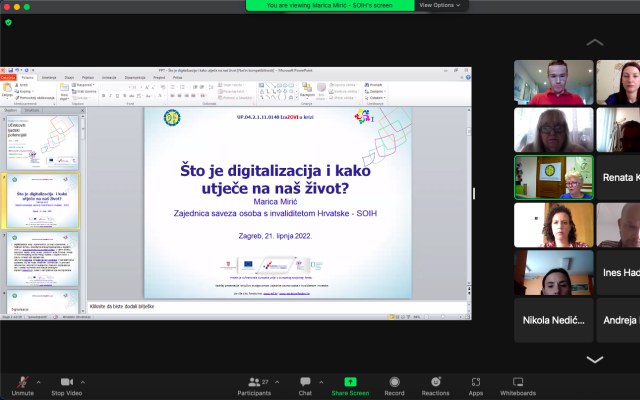Expand chat options arrow

(x=321, y=382)
